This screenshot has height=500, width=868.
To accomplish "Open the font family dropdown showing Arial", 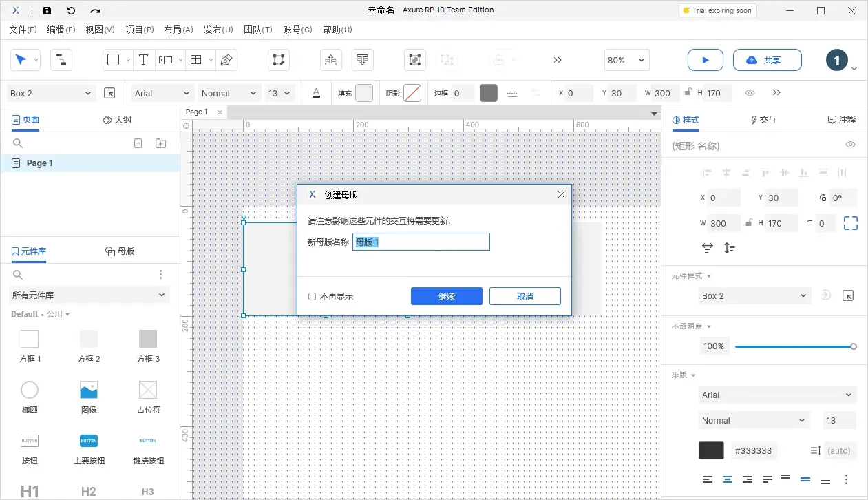I will click(160, 92).
